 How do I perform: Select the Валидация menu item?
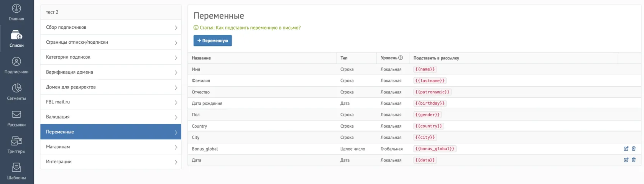tap(111, 117)
